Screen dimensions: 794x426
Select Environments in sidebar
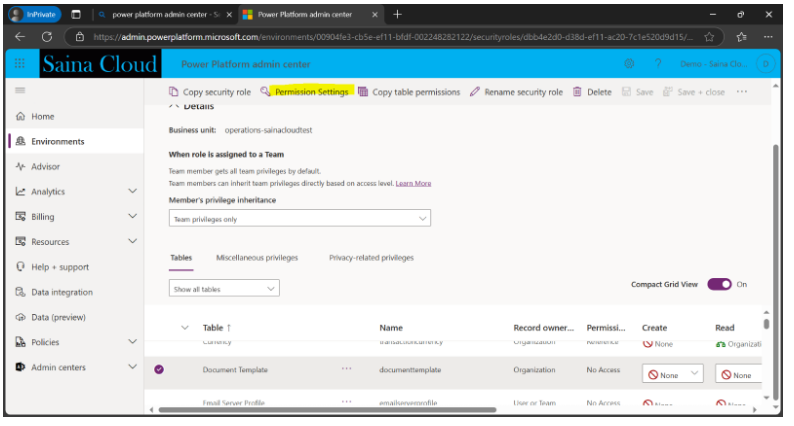tap(76, 141)
